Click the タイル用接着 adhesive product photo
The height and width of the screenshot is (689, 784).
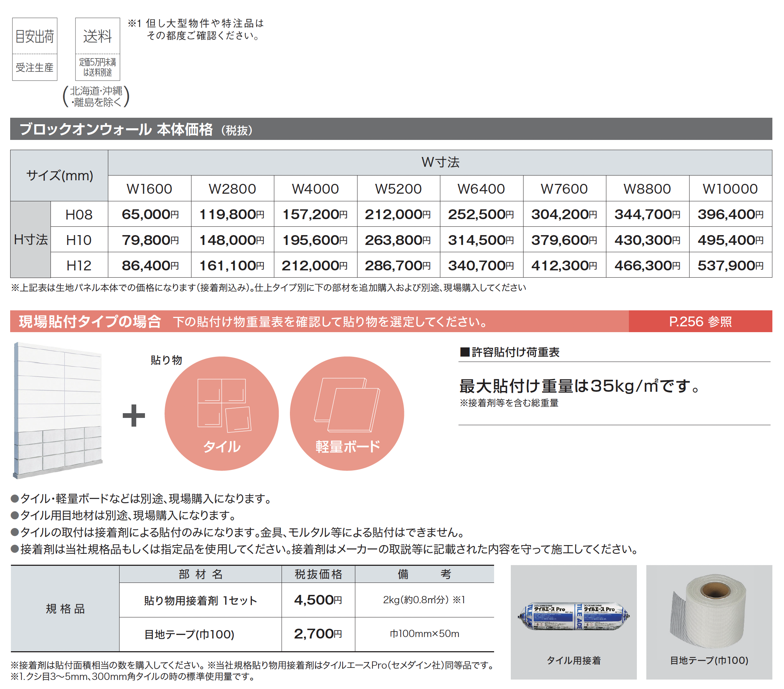573,616
